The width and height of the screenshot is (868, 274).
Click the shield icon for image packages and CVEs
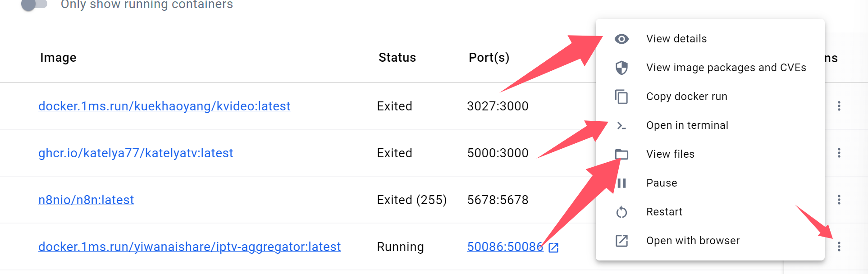point(621,68)
